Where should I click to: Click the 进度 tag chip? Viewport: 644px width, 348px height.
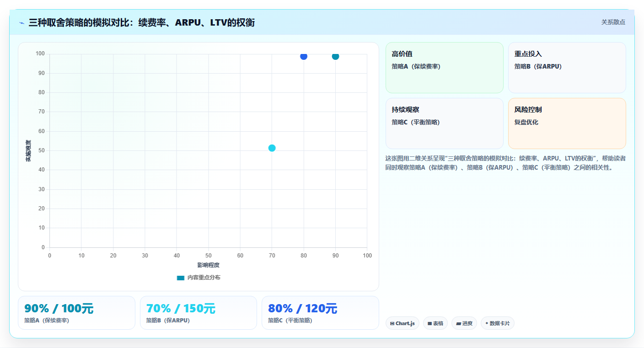[464, 323]
